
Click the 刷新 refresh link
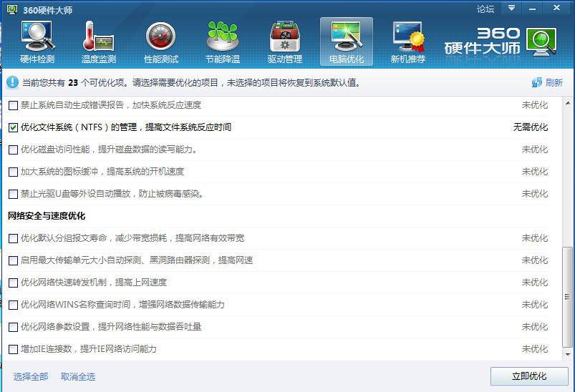(x=554, y=82)
